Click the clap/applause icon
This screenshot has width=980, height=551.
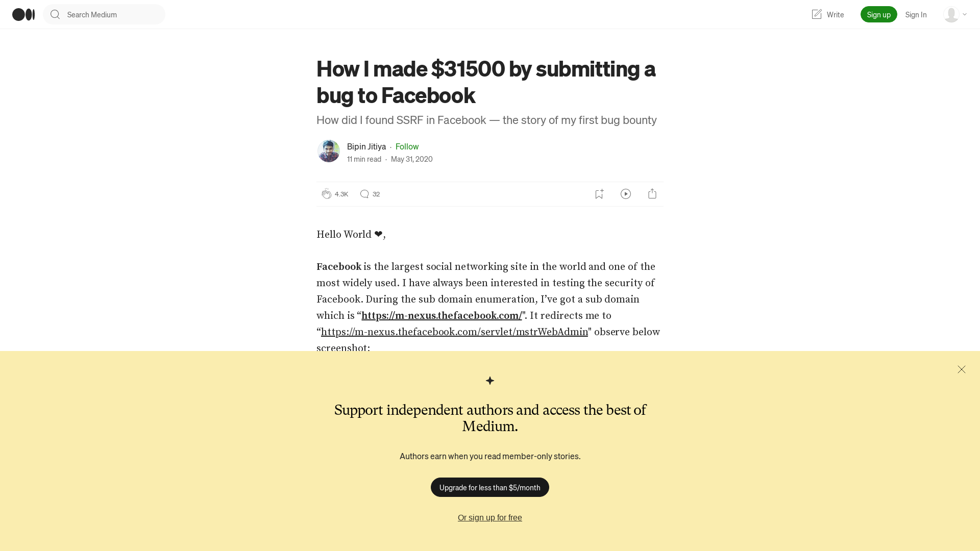[x=327, y=194]
